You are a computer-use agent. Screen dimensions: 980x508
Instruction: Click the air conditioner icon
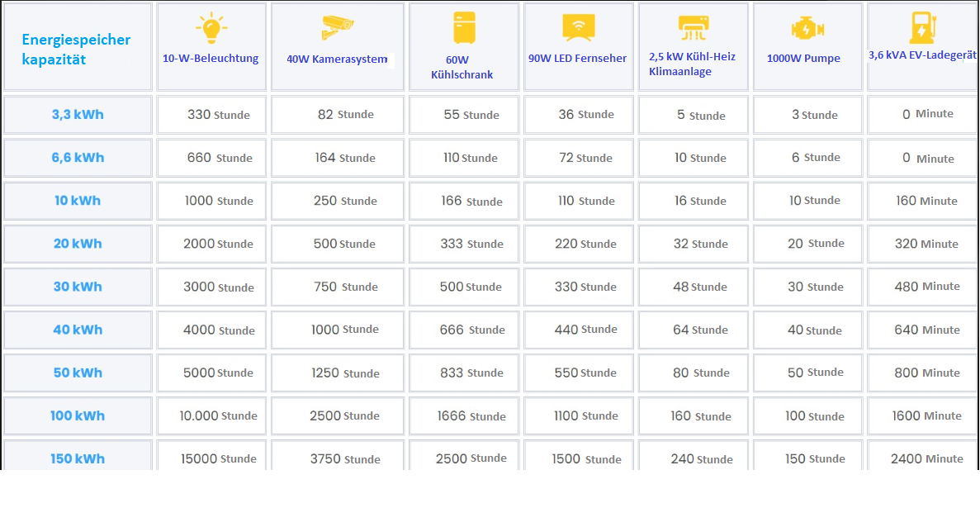pyautogui.click(x=693, y=28)
